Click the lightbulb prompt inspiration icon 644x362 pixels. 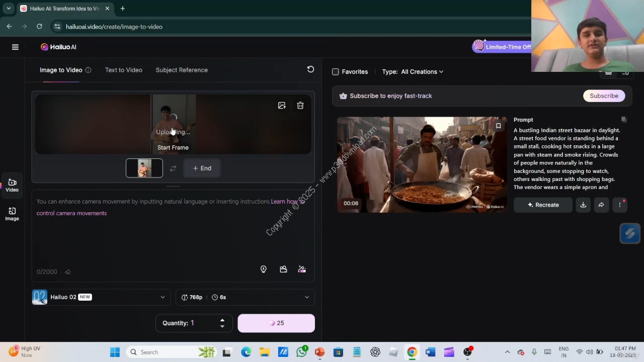click(x=263, y=269)
